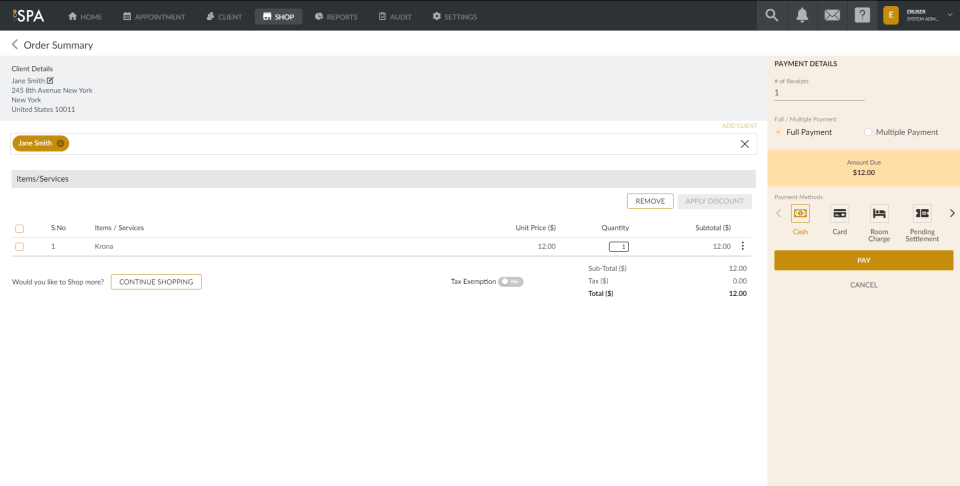
Task: Open the Shop menu
Action: 279,17
